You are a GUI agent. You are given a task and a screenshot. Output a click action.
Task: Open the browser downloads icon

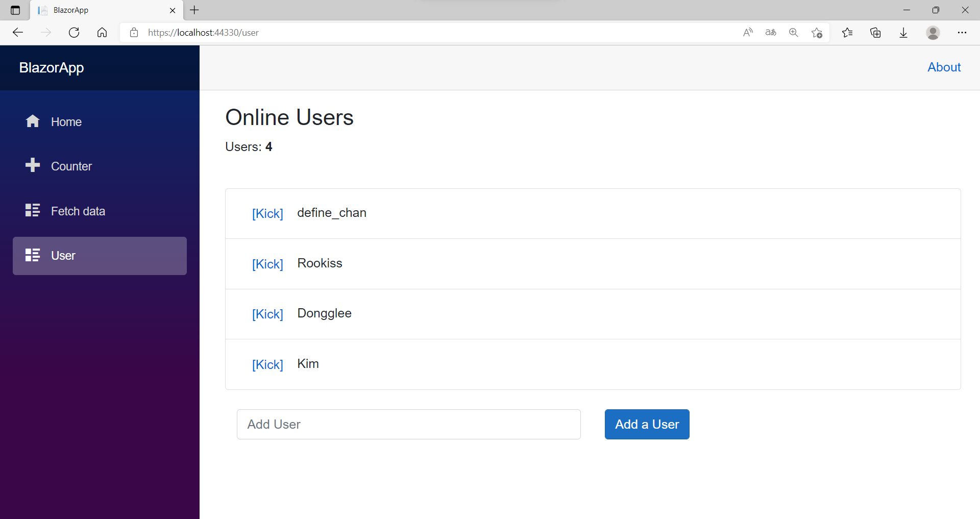tap(903, 33)
